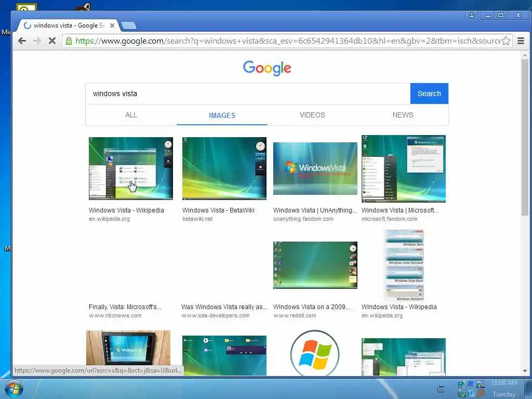Click the Google logo
The height and width of the screenshot is (399, 532).
(x=267, y=68)
